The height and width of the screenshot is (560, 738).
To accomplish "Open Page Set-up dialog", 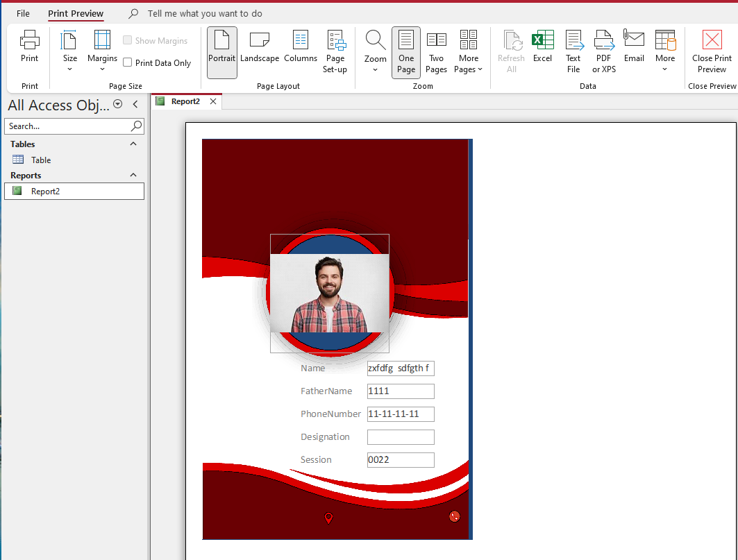I will 335,52.
